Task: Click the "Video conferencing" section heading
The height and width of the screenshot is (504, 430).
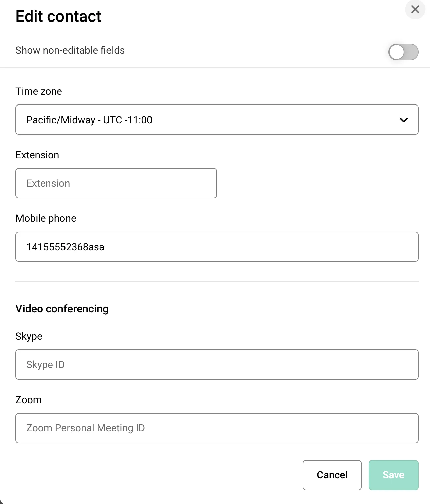Action: point(62,309)
